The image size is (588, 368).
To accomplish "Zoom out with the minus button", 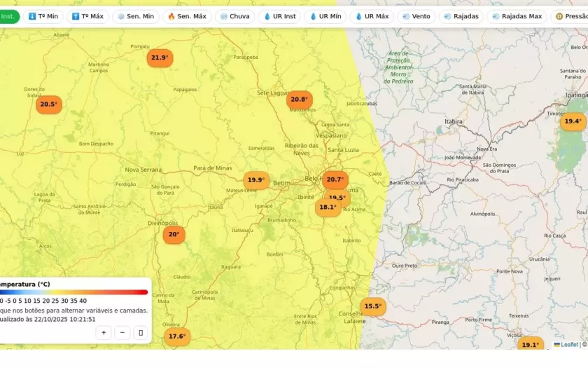I will (122, 333).
